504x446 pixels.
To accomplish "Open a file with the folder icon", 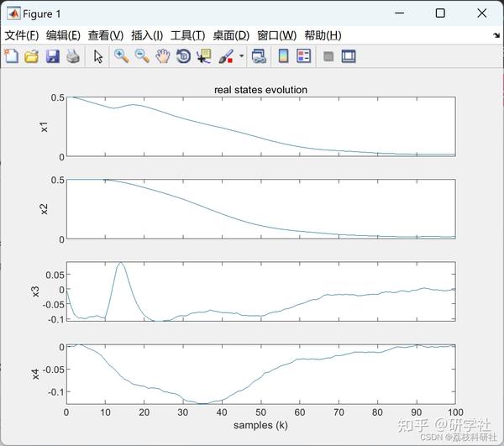I will (x=32, y=56).
